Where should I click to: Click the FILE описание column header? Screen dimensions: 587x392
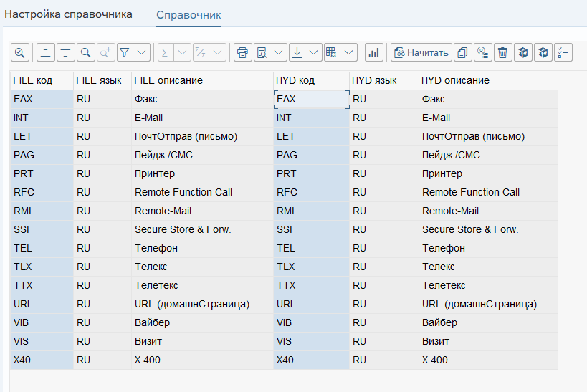(x=168, y=80)
